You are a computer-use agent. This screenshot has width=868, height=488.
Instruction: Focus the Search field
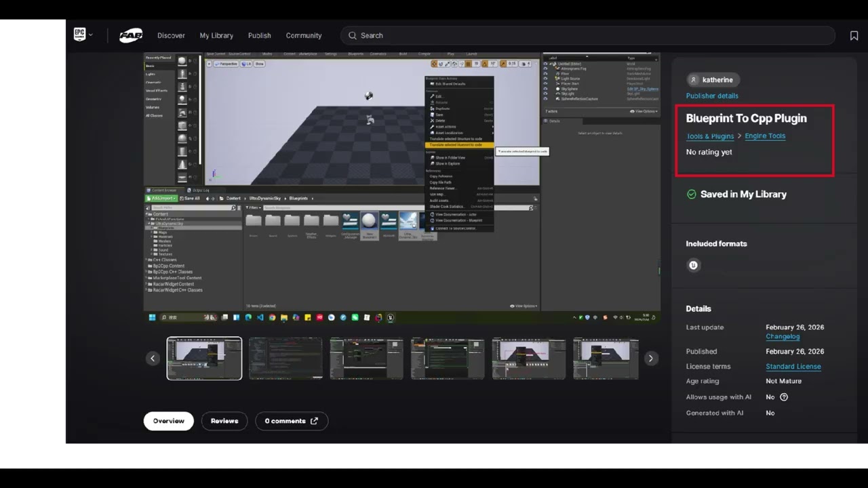tap(587, 35)
